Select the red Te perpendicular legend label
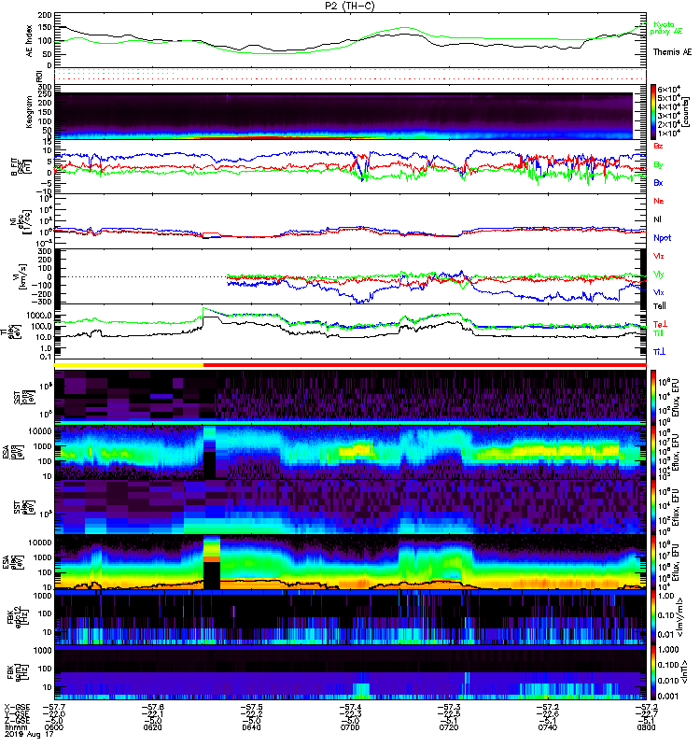700x747 pixels. 660,324
